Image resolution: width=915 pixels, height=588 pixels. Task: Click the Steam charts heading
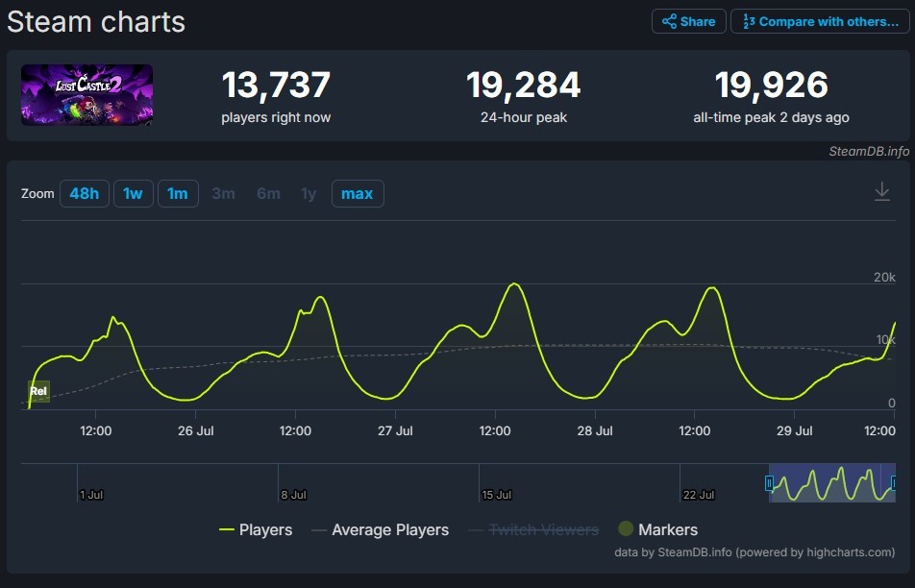(x=96, y=22)
